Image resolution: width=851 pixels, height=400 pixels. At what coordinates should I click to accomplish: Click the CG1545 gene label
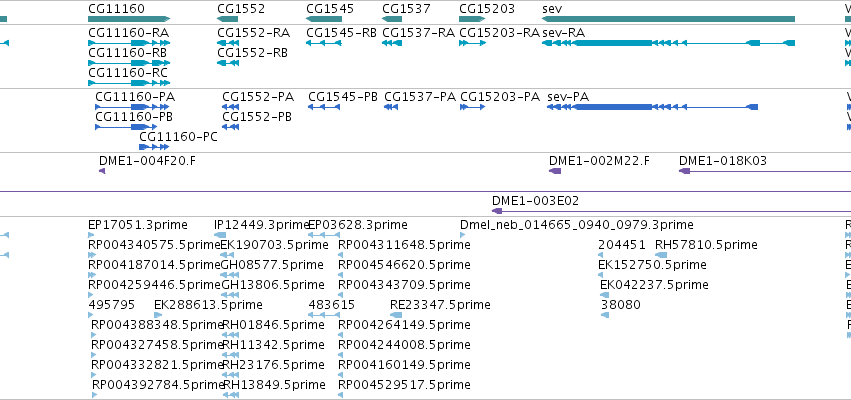pyautogui.click(x=330, y=9)
